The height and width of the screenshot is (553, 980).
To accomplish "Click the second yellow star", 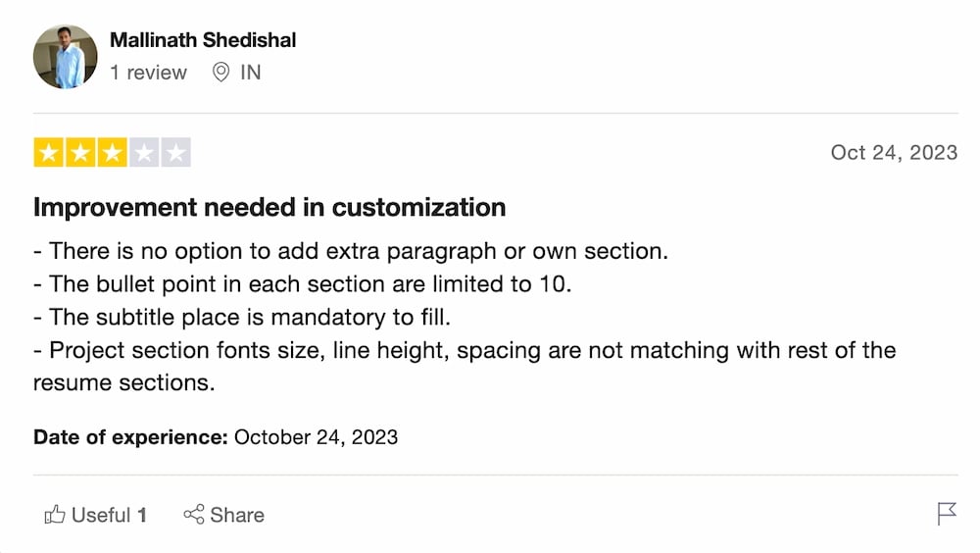I will 80,153.
